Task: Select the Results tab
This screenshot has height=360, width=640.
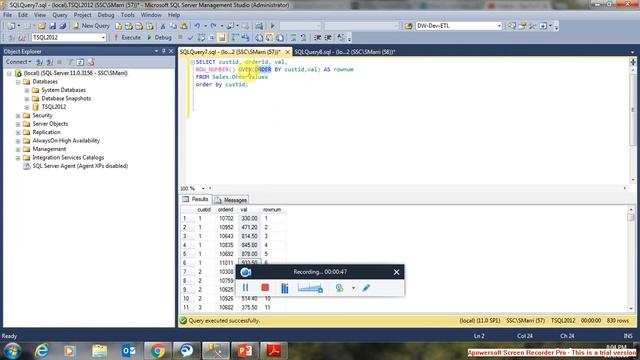Action: [195, 199]
